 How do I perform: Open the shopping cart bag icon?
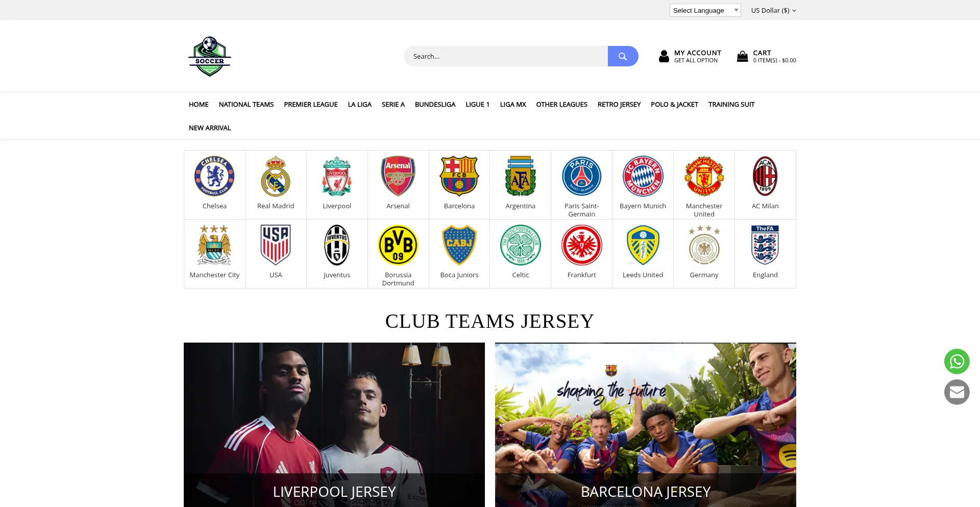742,56
